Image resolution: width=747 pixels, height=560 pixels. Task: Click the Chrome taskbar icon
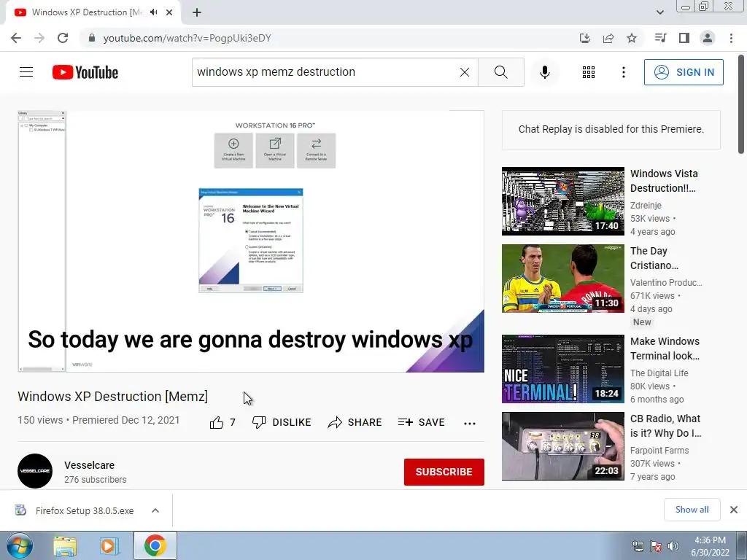tap(155, 545)
